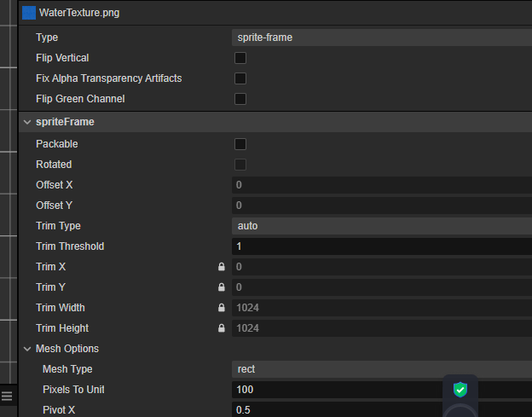The height and width of the screenshot is (417, 532).
Task: Click the Trim Width field showing 1024
Action: click(x=382, y=308)
